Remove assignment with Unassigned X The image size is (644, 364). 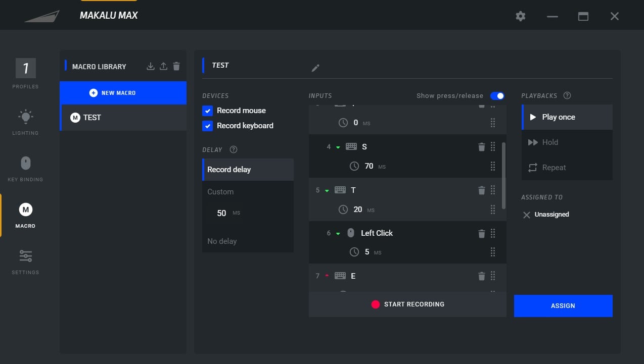click(527, 215)
